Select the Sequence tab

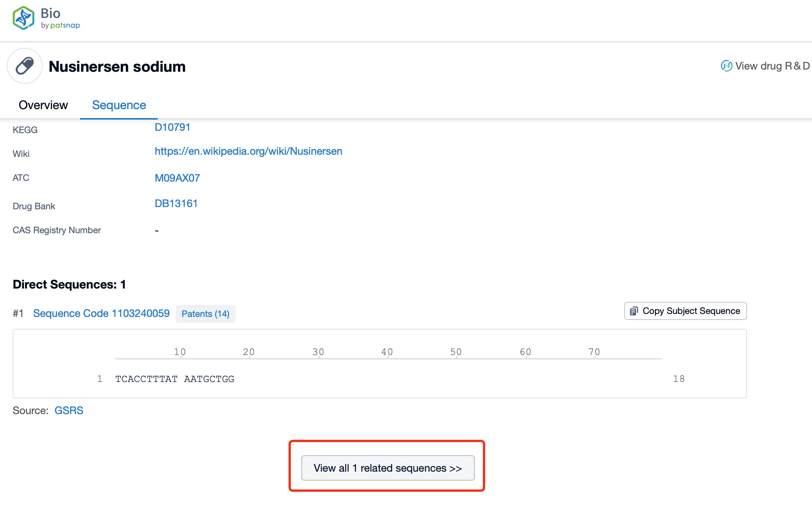(119, 105)
